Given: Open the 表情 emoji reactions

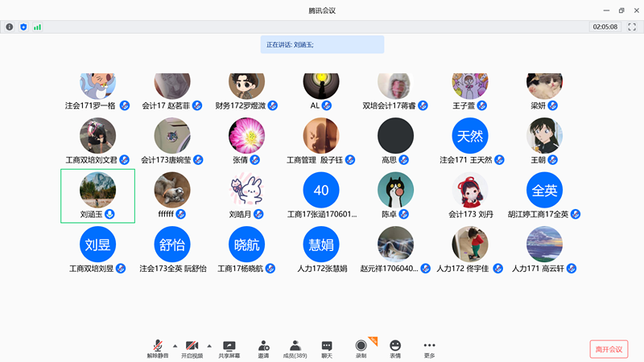Looking at the screenshot, I should click(395, 347).
